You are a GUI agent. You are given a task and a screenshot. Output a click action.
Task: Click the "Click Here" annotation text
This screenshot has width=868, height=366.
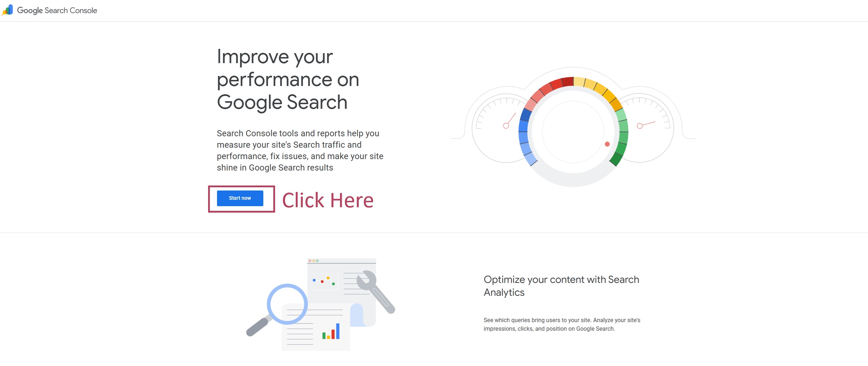pyautogui.click(x=327, y=200)
